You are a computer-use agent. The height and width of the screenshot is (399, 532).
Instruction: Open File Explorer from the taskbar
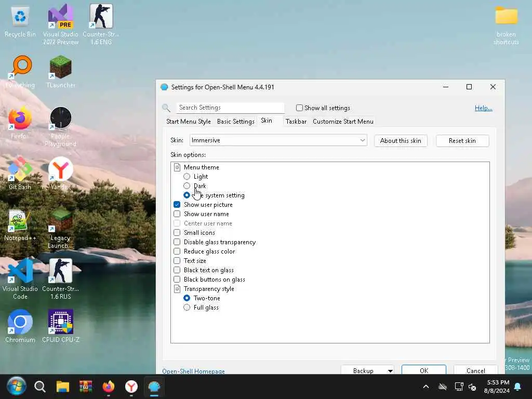pos(63,387)
